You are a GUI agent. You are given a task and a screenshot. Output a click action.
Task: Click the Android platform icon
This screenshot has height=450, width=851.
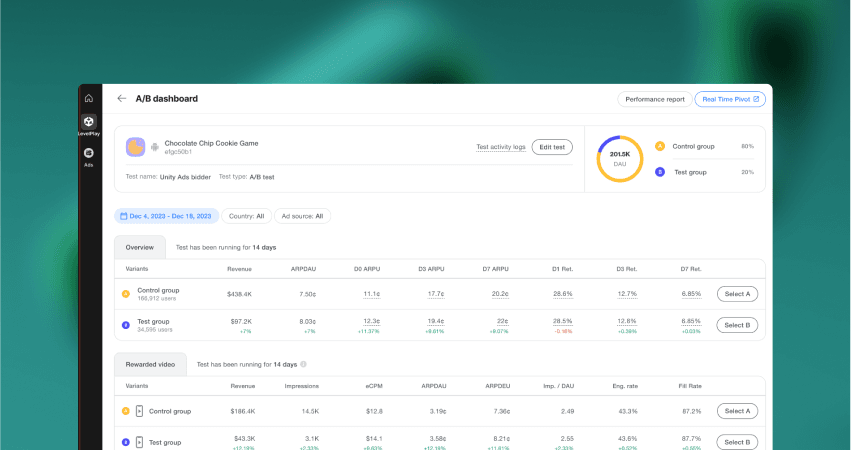(x=155, y=147)
